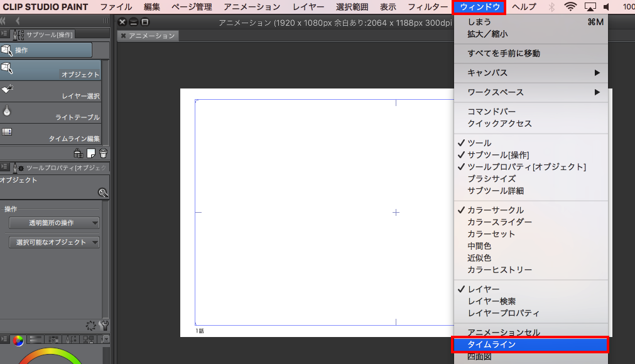Screen dimensions: 635x364
Task: Choose すべてを手前に移動 menu entry
Action: [x=531, y=53]
